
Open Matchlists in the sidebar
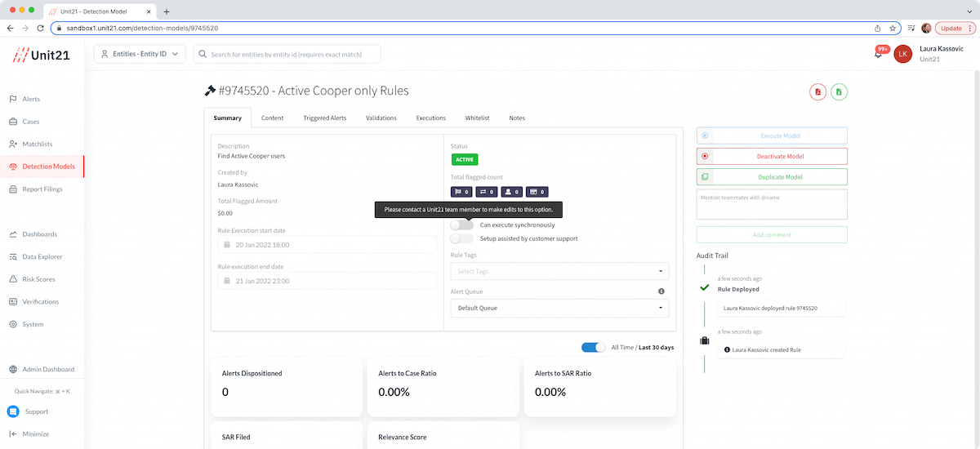click(37, 144)
